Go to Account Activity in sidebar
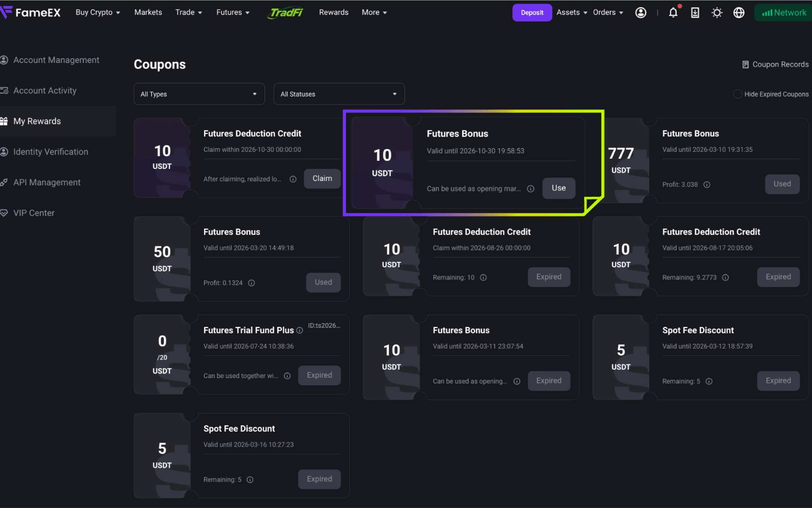This screenshot has height=508, width=812. 45,91
